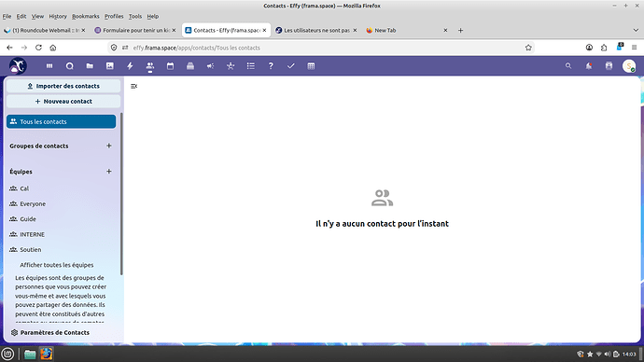Open the system start menu in taskbar
The width and height of the screenshot is (644, 362).
point(7,354)
